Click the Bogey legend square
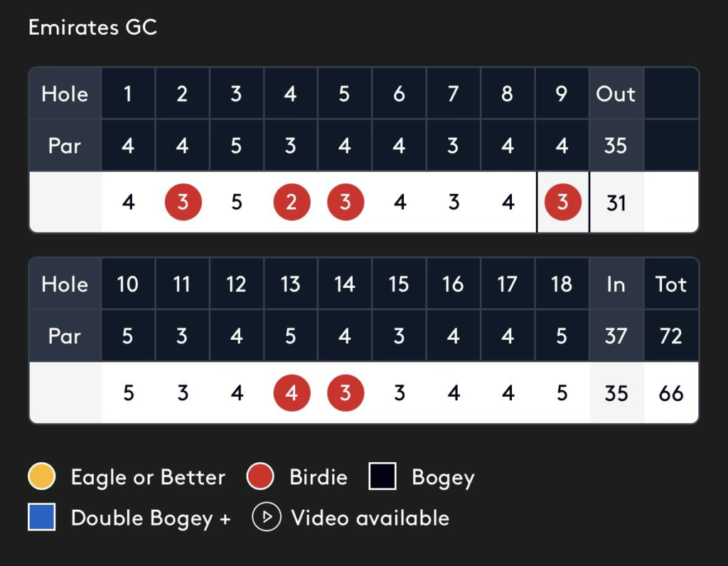 (x=382, y=477)
